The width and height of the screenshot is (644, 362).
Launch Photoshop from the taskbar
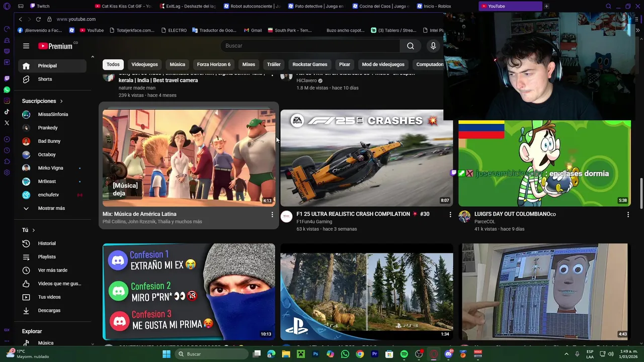coord(315,354)
